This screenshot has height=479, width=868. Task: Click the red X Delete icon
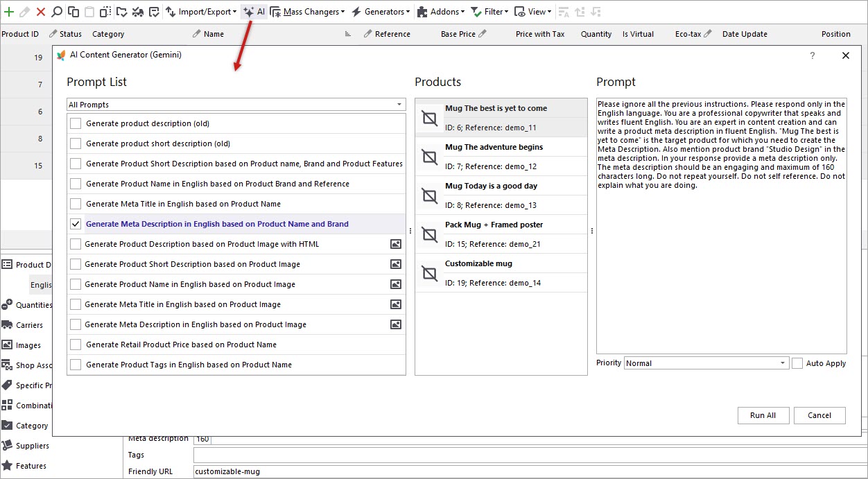(41, 12)
